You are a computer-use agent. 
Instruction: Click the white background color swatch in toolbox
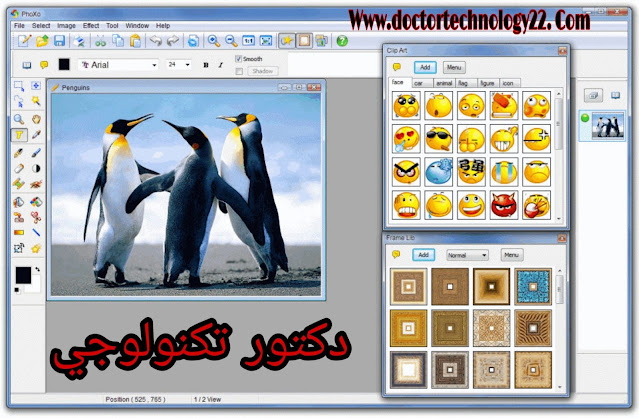click(x=35, y=286)
